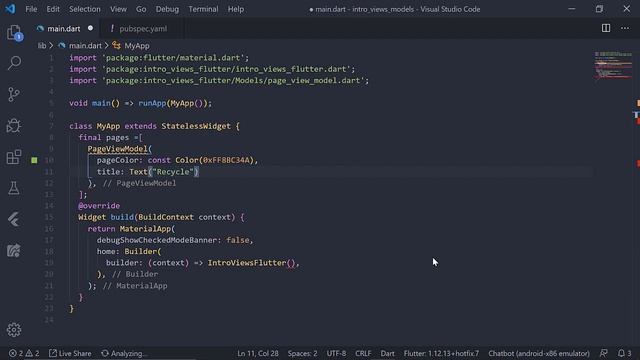Image resolution: width=640 pixels, height=360 pixels.
Task: Open editor More Actions ellipsis
Action: tap(625, 28)
